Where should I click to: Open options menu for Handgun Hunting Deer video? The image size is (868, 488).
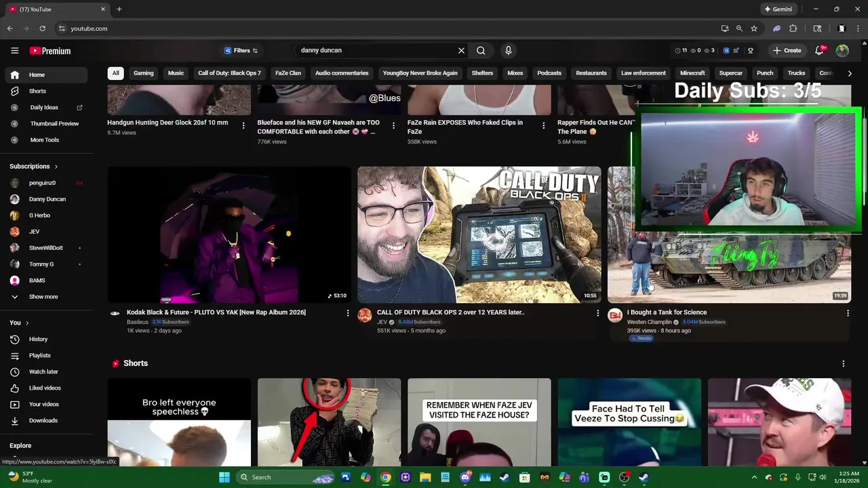243,125
